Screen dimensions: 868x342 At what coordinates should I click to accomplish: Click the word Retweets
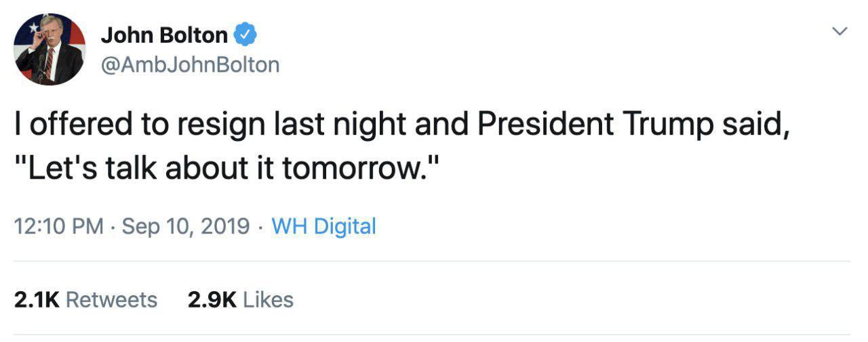click(x=112, y=299)
